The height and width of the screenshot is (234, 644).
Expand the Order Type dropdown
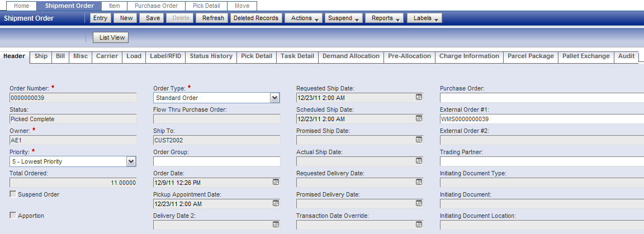click(x=274, y=98)
